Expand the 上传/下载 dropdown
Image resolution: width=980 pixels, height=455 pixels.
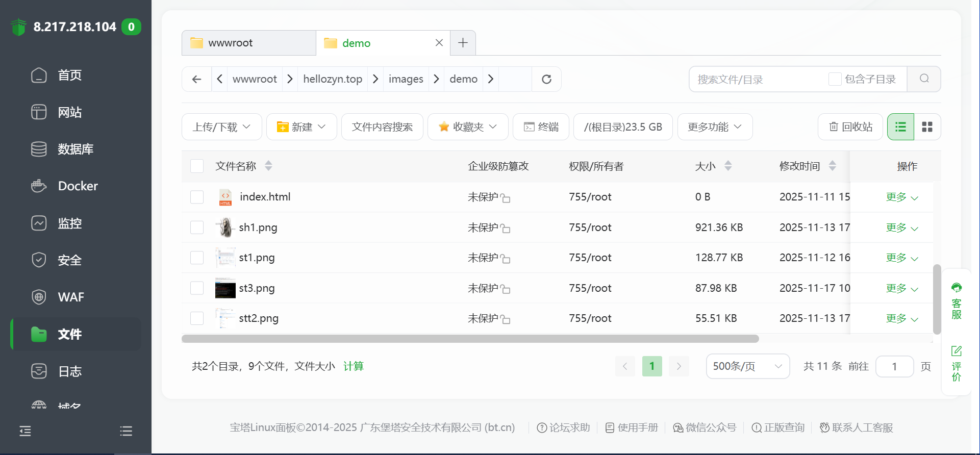coord(221,127)
